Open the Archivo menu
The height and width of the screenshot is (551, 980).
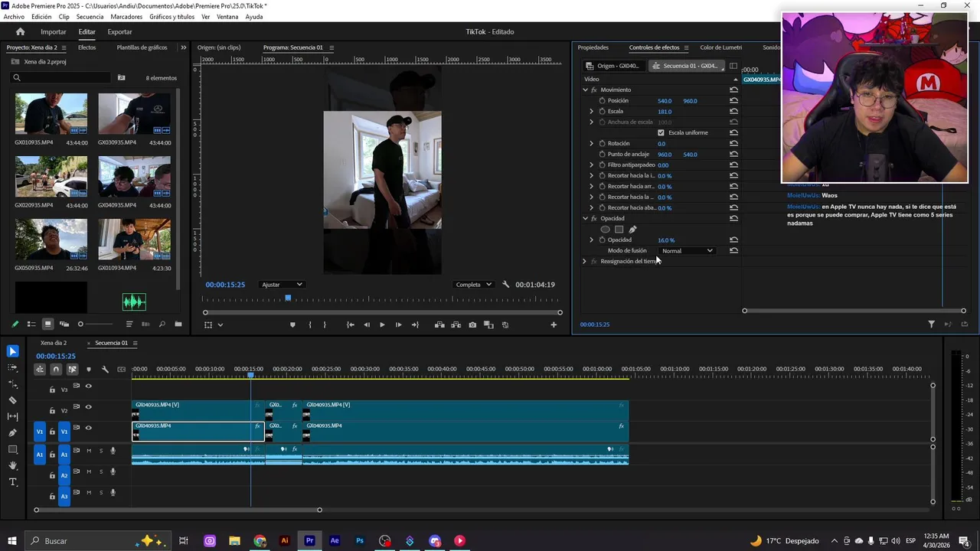pyautogui.click(x=14, y=17)
